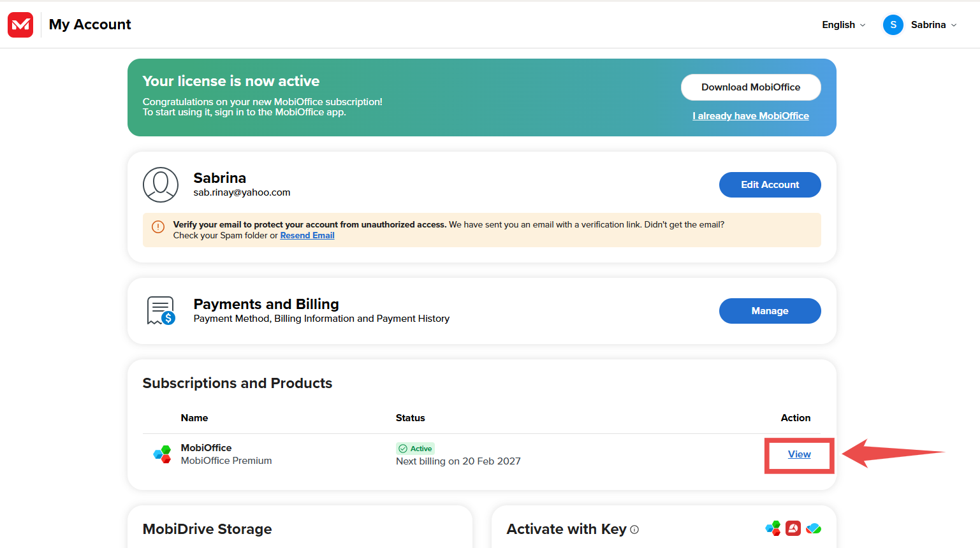Screen dimensions: 980x548
Task: Click the Payments and Billing heading
Action: (266, 304)
